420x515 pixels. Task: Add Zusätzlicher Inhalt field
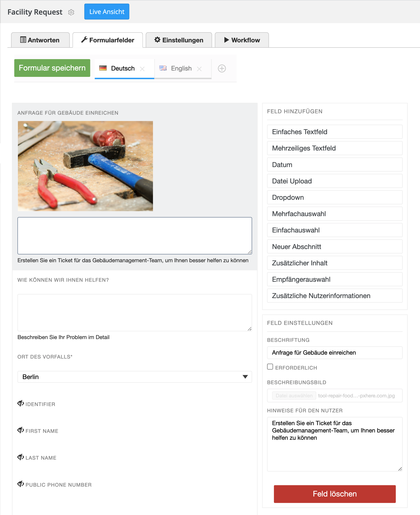pos(335,263)
